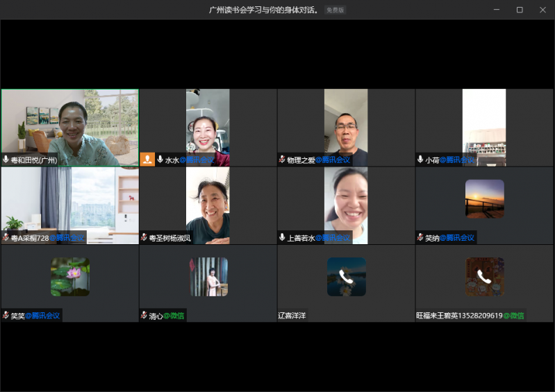Maximize the meeting window
This screenshot has width=555, height=392.
coord(519,10)
